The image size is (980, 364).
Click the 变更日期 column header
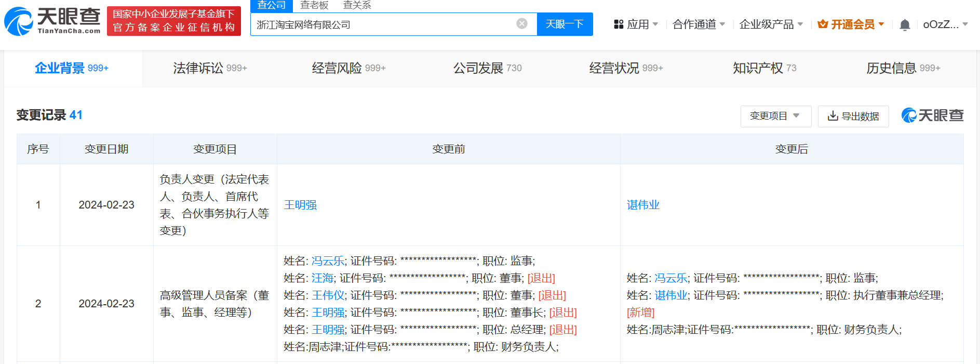(x=106, y=149)
